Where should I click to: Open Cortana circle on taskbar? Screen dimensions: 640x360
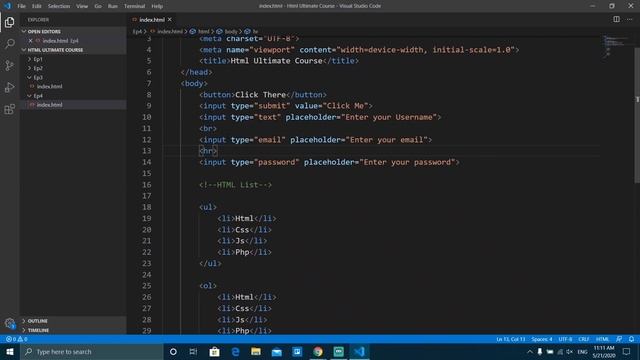(x=173, y=351)
